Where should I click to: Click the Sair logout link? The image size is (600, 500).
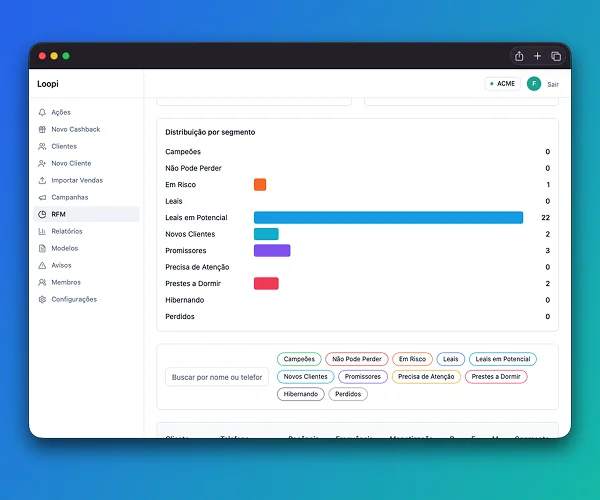point(553,84)
